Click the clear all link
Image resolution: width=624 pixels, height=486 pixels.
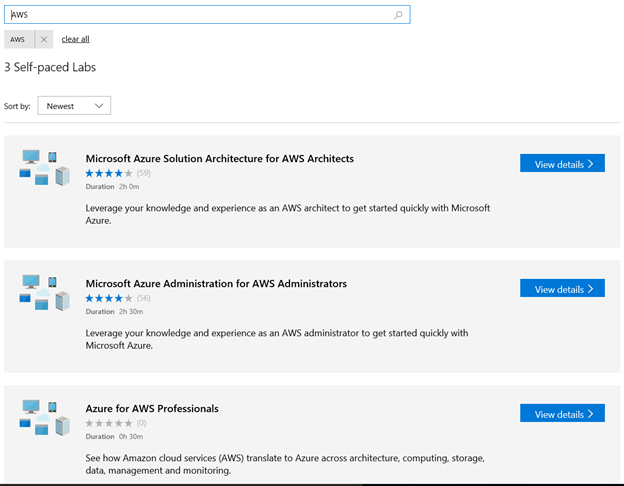point(76,39)
